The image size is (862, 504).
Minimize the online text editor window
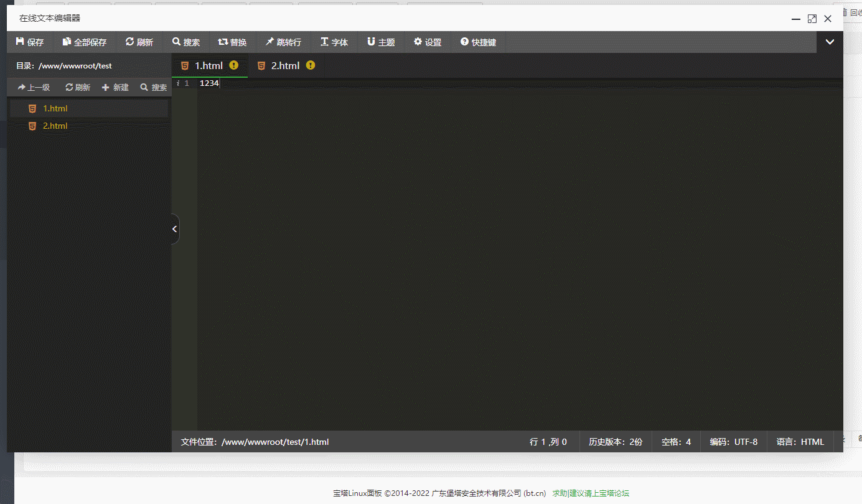pyautogui.click(x=796, y=19)
